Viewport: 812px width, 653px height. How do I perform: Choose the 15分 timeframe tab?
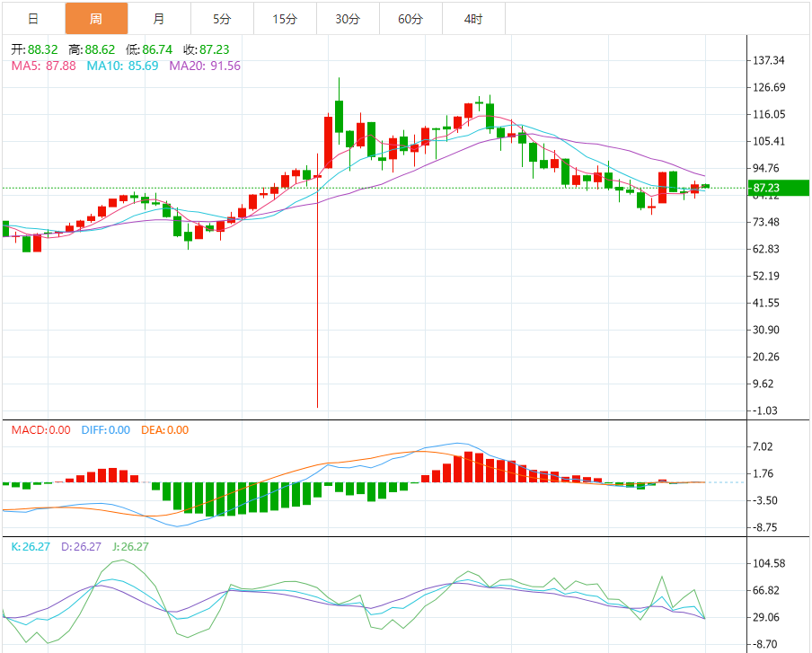(x=285, y=18)
